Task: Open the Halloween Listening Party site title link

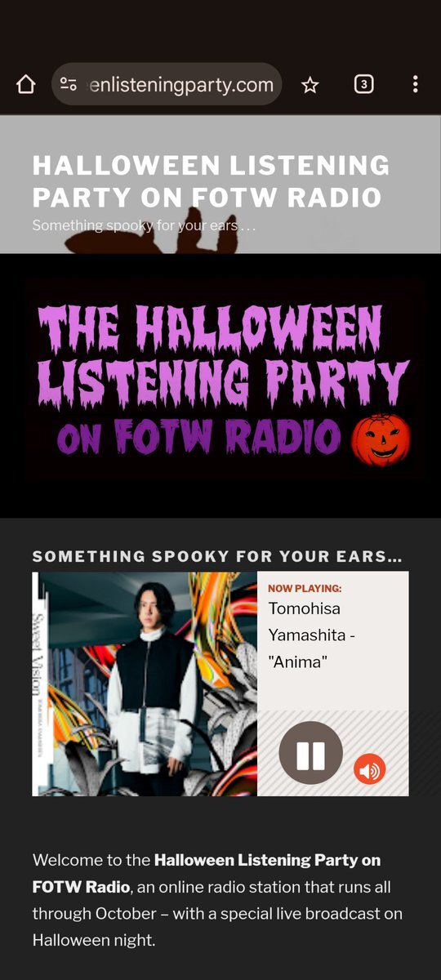Action: point(211,180)
